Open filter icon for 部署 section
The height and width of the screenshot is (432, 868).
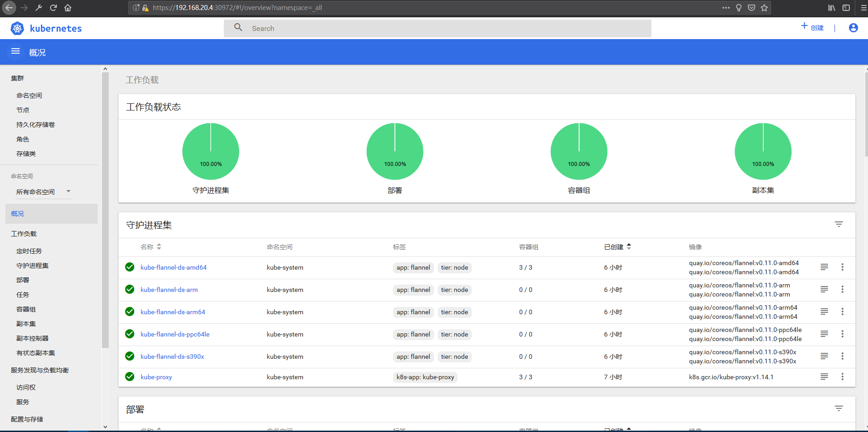coord(839,408)
